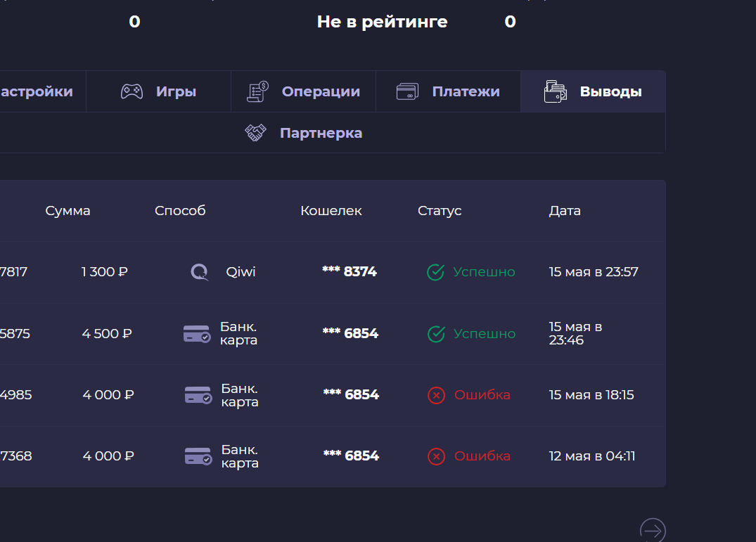Click the bank card icon in the 4 500 ₽ row

pos(197,333)
